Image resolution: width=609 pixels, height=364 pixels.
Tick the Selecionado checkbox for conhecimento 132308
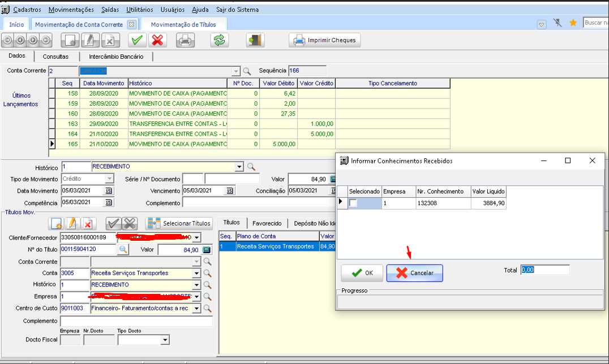point(353,203)
